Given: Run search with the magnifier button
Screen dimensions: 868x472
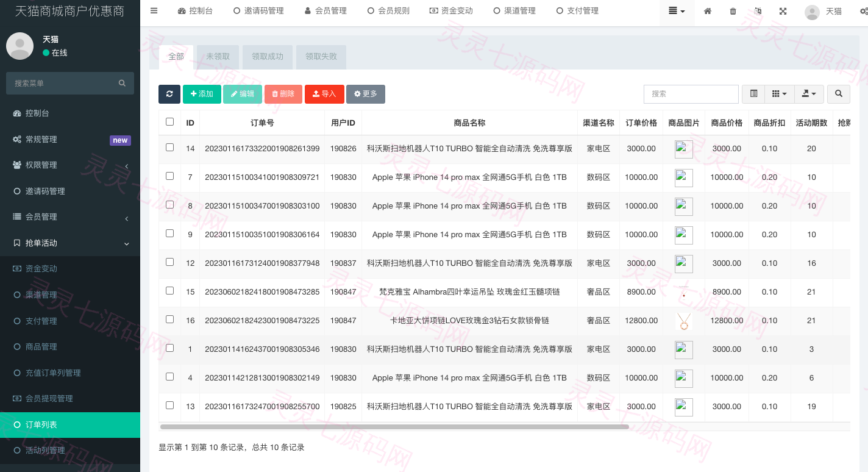Looking at the screenshot, I should pyautogui.click(x=839, y=94).
